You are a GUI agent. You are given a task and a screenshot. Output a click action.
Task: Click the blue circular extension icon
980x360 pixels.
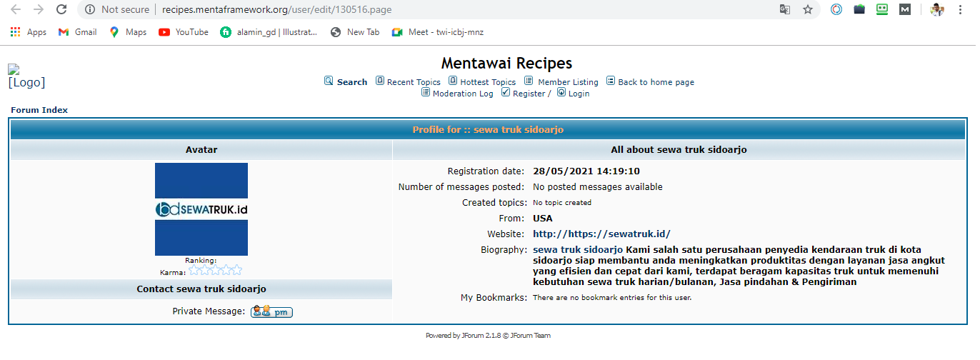pos(836,10)
